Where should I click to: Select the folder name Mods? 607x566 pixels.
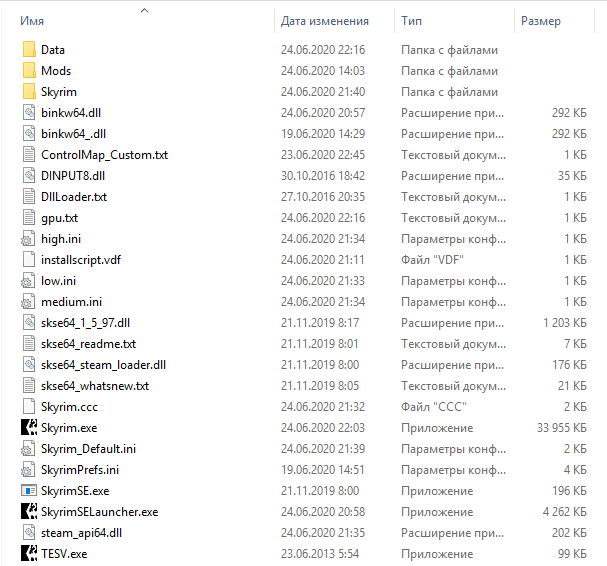pos(56,71)
